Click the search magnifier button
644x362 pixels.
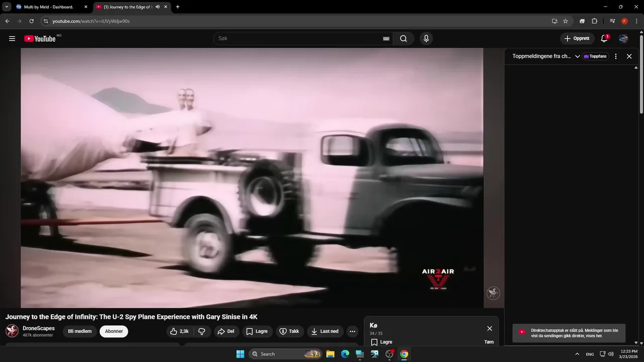404,39
